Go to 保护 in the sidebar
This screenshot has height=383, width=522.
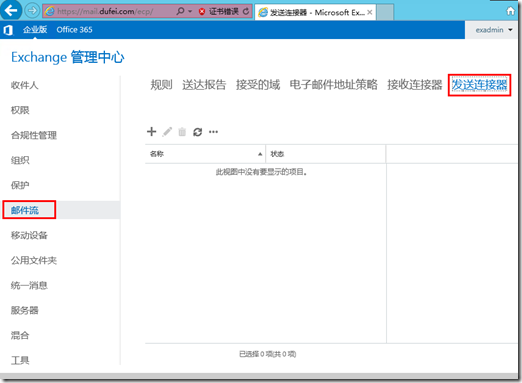[x=20, y=185]
